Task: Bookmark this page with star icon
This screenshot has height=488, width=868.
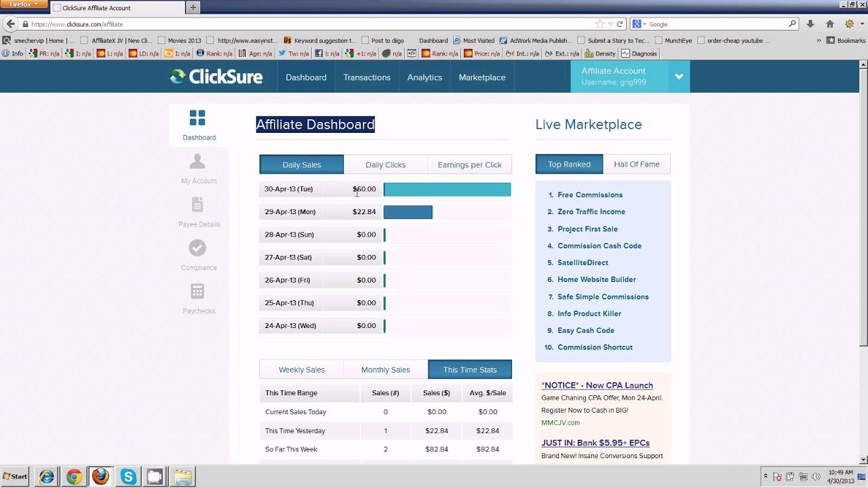Action: (599, 24)
